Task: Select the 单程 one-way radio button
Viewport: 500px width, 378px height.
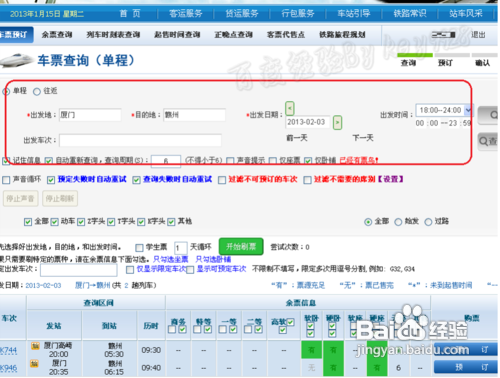Action: [x=6, y=91]
